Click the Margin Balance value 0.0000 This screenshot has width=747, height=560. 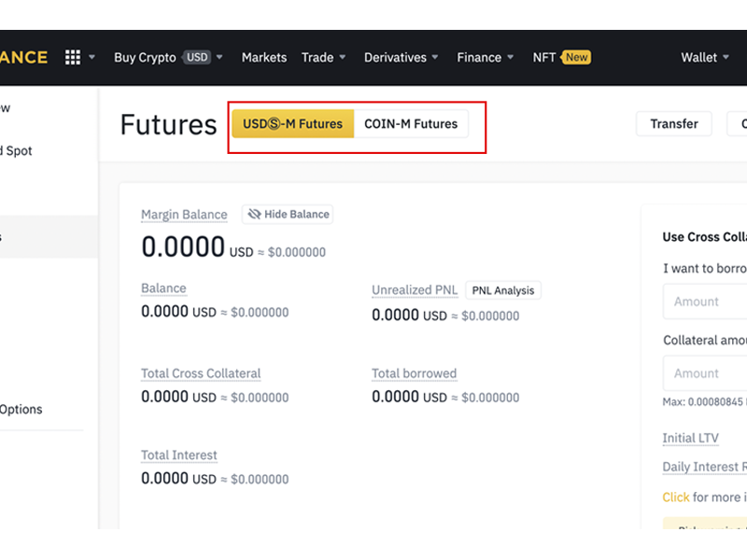(183, 247)
